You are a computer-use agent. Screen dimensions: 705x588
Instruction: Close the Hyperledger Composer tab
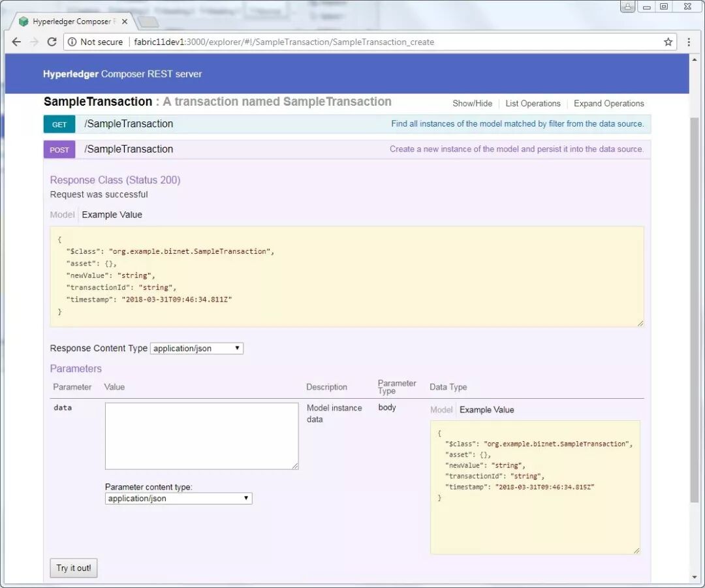coord(125,22)
